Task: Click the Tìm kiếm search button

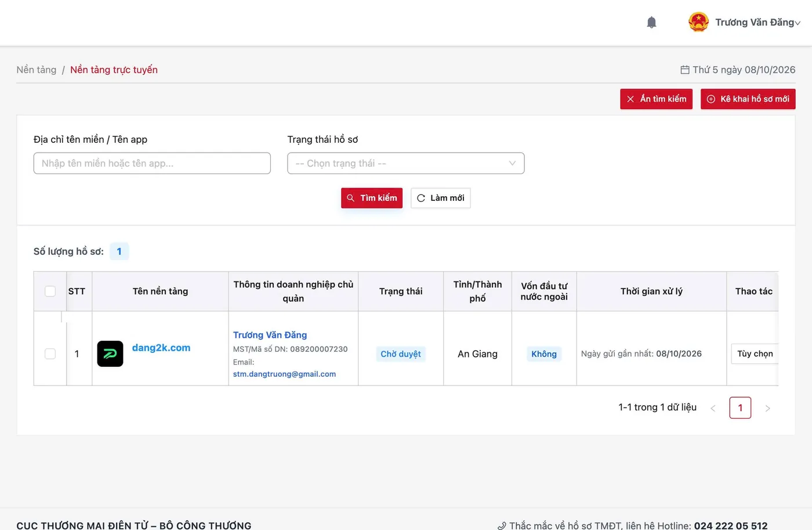Action: tap(372, 198)
